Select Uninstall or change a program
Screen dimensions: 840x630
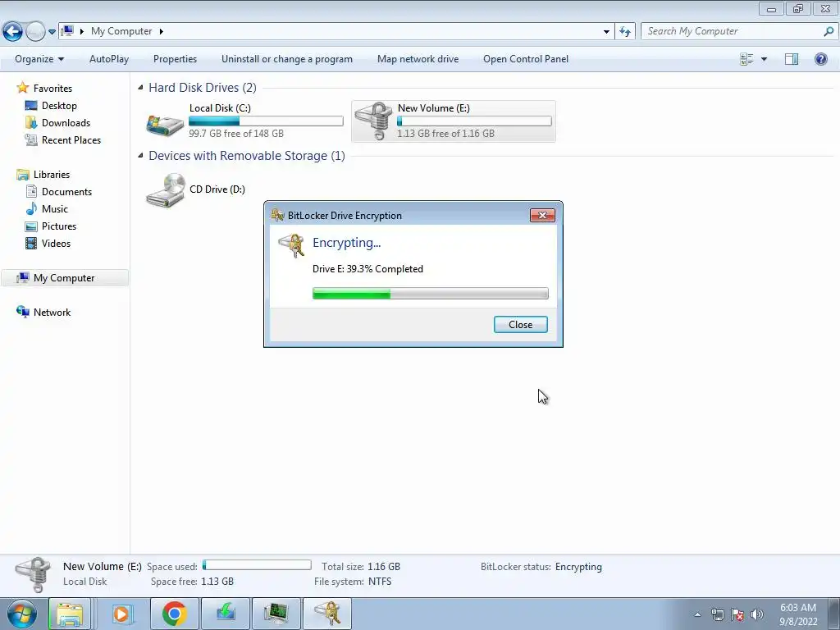[x=286, y=59]
